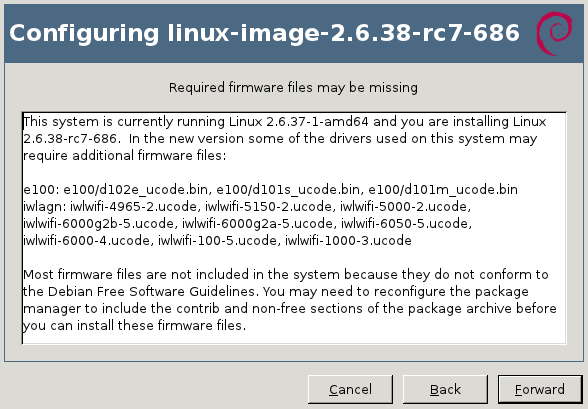Viewport: 588px width, 409px height.
Task: Click the 'e100/d102e_ucode.bin' firmware name
Action: tap(135, 190)
